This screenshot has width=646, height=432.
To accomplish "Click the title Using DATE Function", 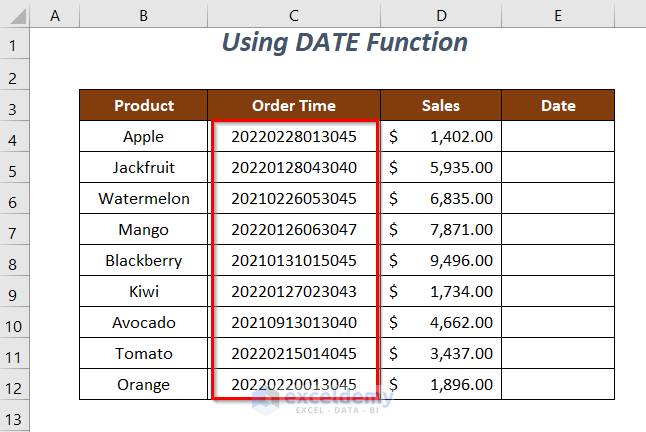I will [344, 43].
